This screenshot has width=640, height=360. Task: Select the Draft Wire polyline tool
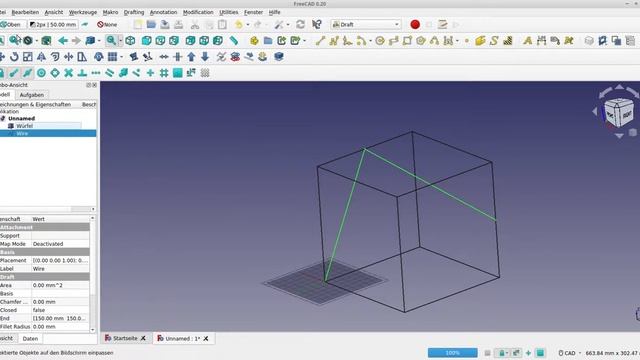(x=334, y=40)
